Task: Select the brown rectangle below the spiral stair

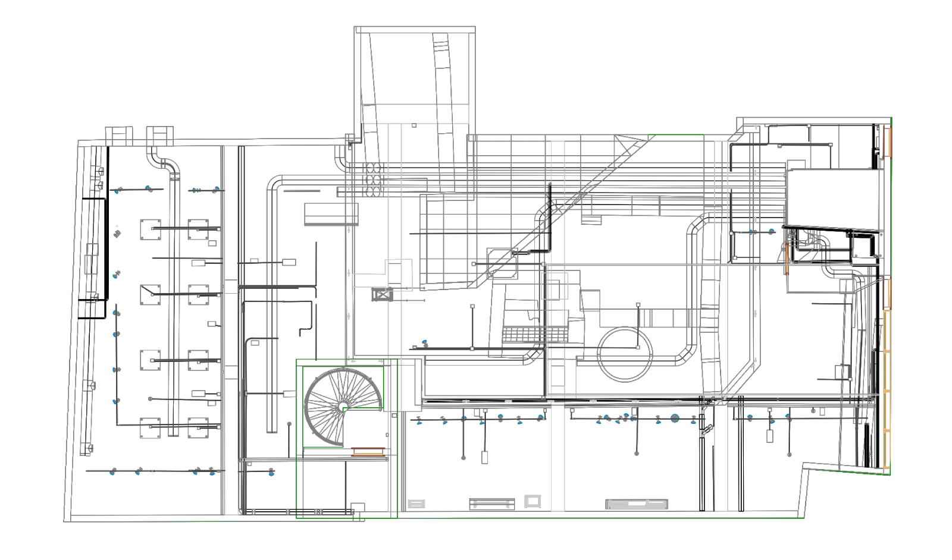Action: 369,452
